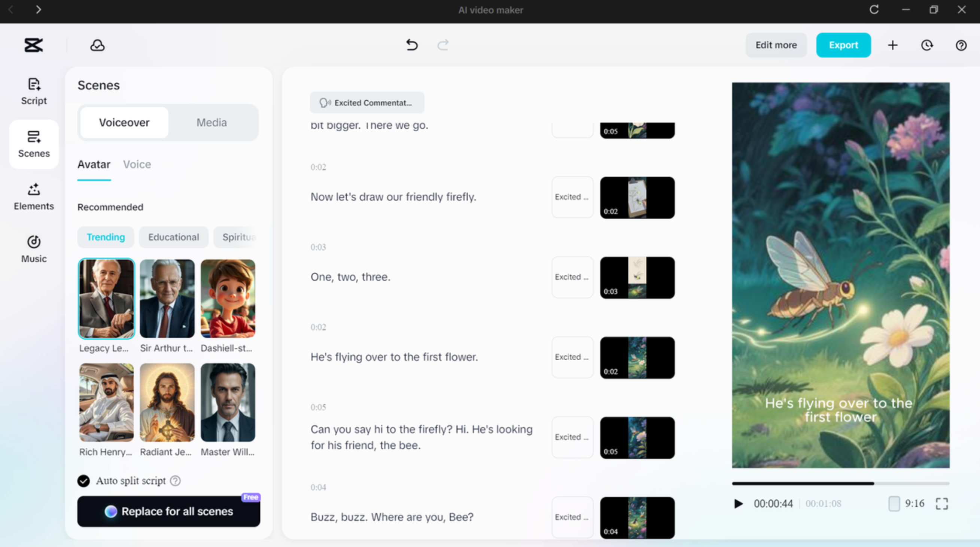Select the Dashiell avatar thumbnail
Image resolution: width=980 pixels, height=547 pixels.
click(x=228, y=299)
